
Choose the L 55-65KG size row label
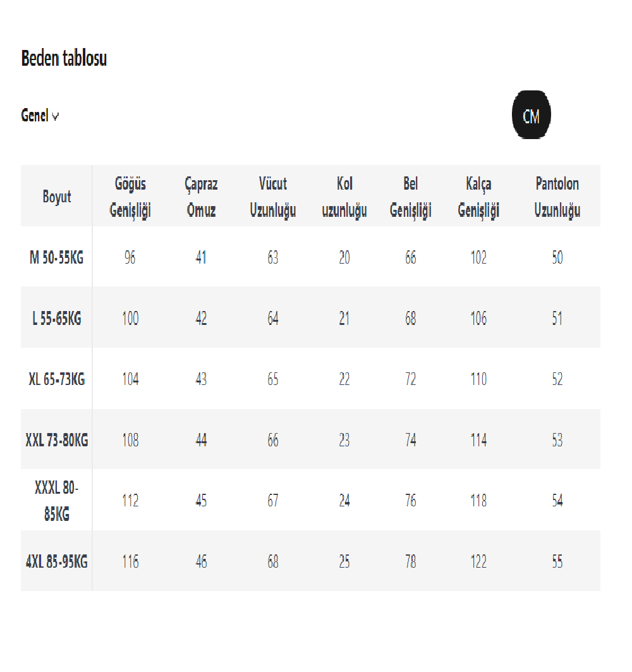57,319
